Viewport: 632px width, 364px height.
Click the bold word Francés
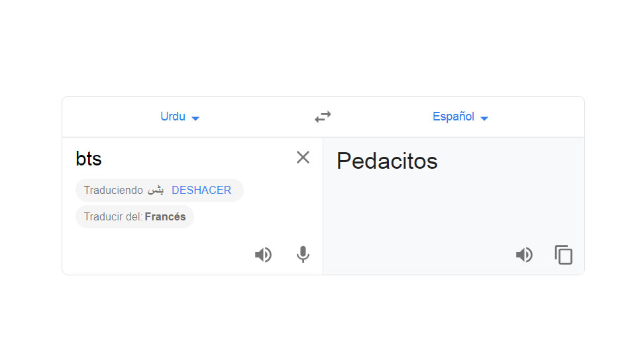[165, 217]
